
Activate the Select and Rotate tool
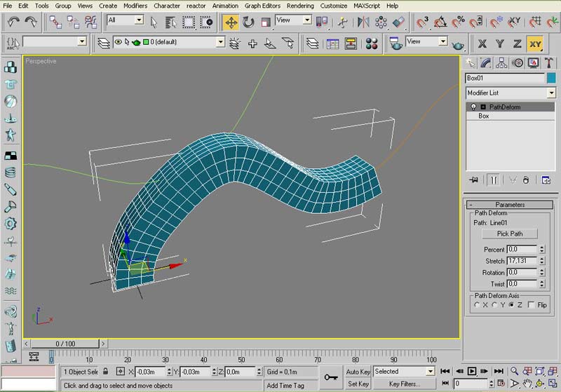click(x=248, y=22)
